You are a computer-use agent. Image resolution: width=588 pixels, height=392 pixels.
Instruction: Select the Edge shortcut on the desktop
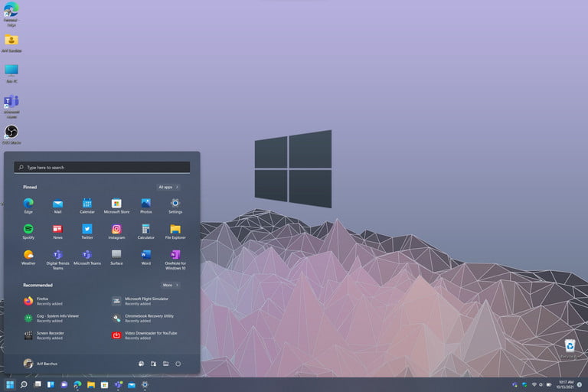click(x=11, y=15)
